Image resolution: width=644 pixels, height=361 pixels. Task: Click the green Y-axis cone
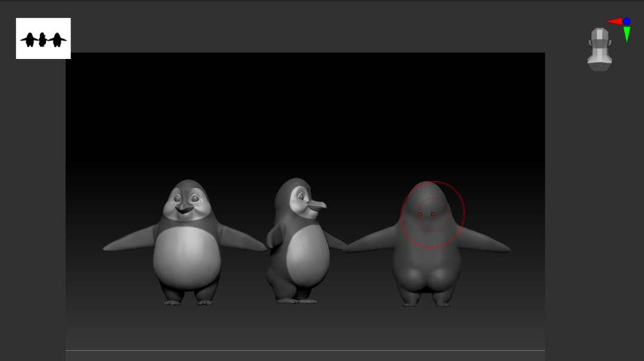tap(627, 33)
